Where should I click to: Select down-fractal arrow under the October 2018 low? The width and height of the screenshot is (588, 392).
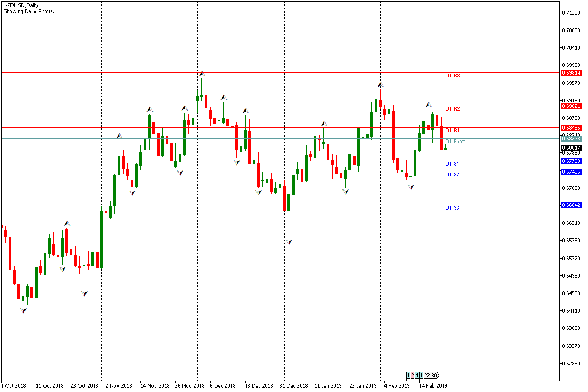point(23,310)
